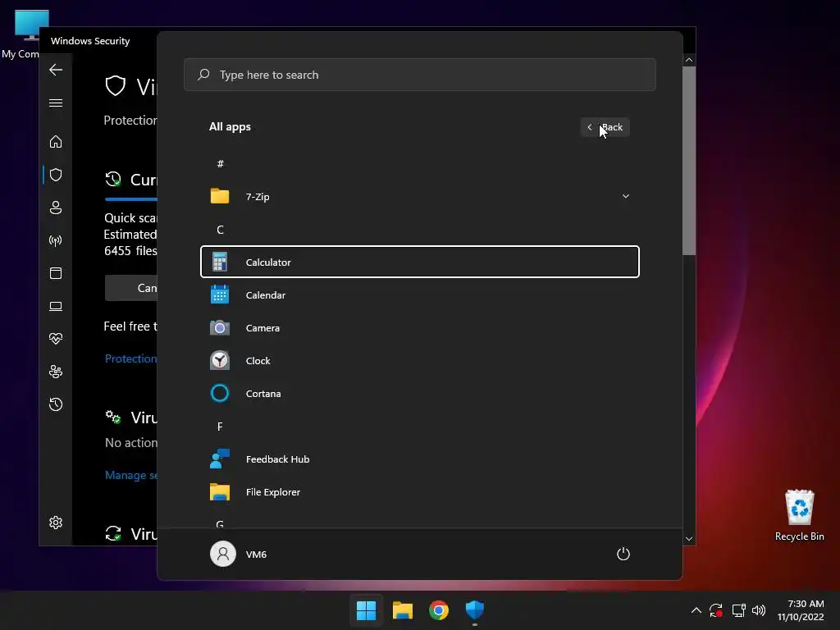This screenshot has height=630, width=840.
Task: Open File Explorer from All apps list
Action: 419,492
